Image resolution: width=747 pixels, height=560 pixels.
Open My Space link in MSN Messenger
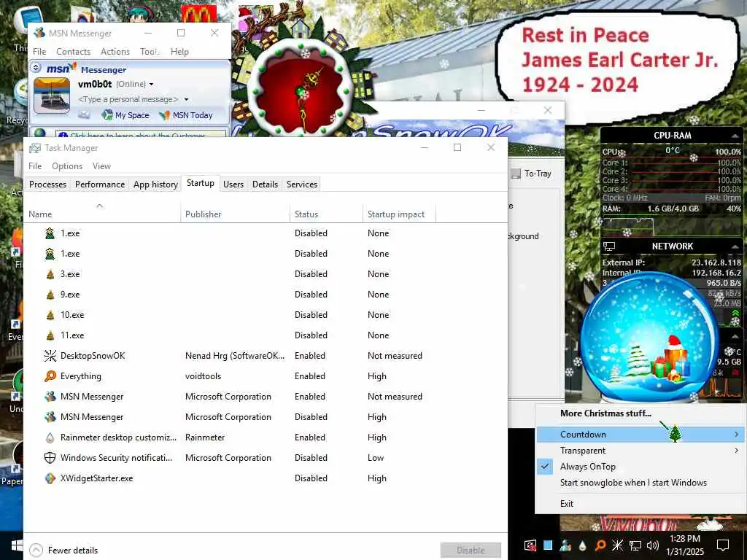(x=125, y=114)
